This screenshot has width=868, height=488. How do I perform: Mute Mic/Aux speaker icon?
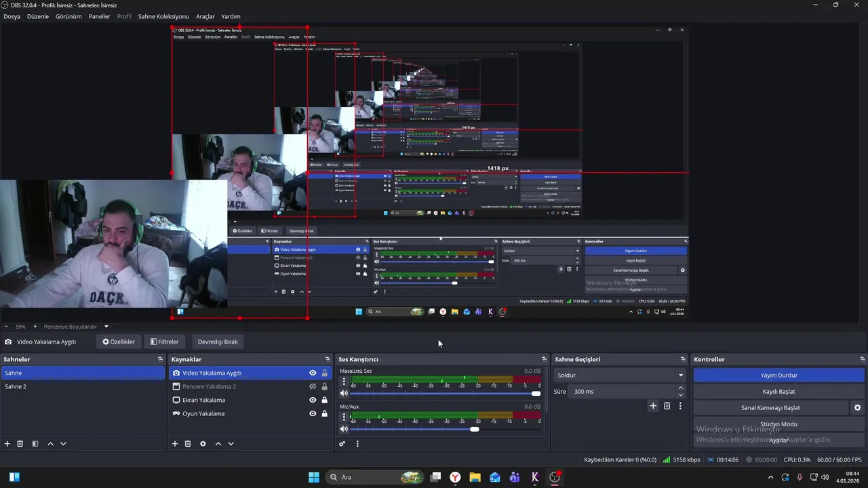pos(344,429)
